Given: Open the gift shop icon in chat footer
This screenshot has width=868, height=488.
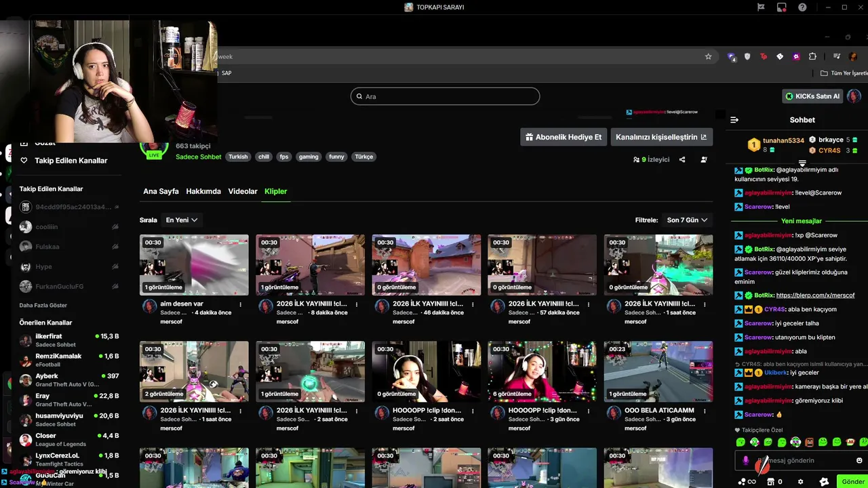Looking at the screenshot, I should point(770,482).
